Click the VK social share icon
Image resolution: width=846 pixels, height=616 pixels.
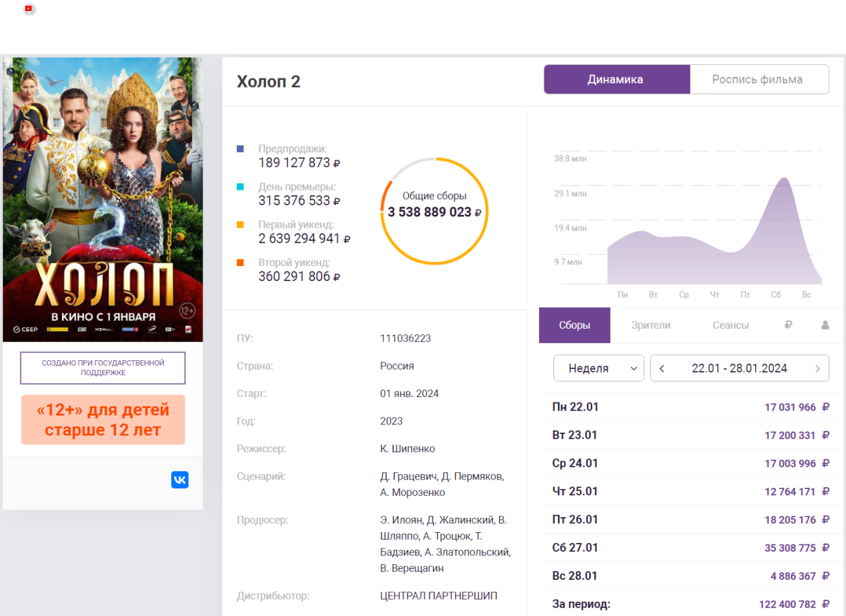pos(179,480)
